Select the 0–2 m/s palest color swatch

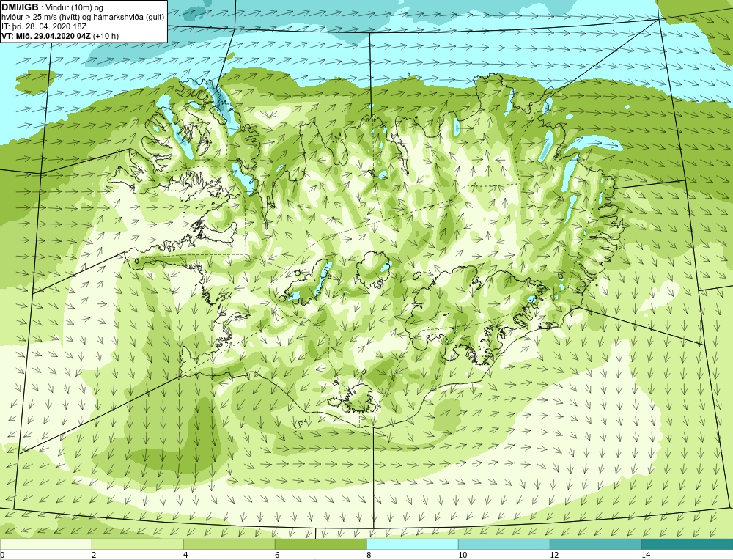coord(45,544)
